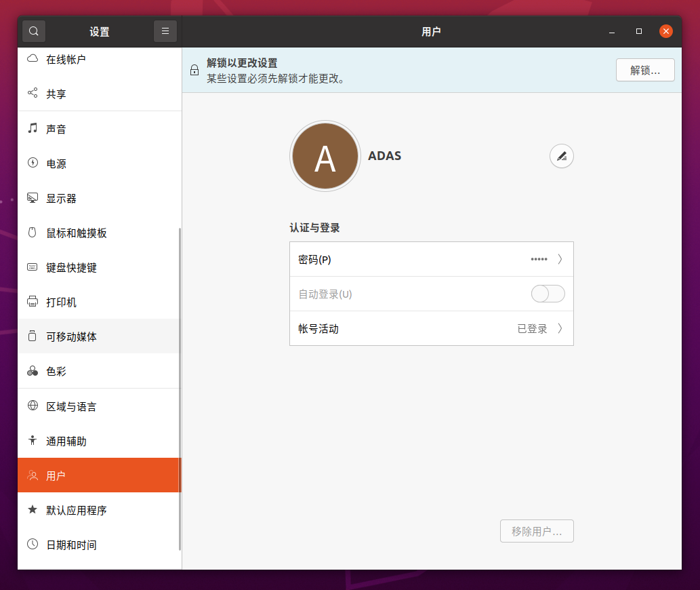
Task: Expand the 帐号活动 row chevron
Action: pyautogui.click(x=560, y=329)
